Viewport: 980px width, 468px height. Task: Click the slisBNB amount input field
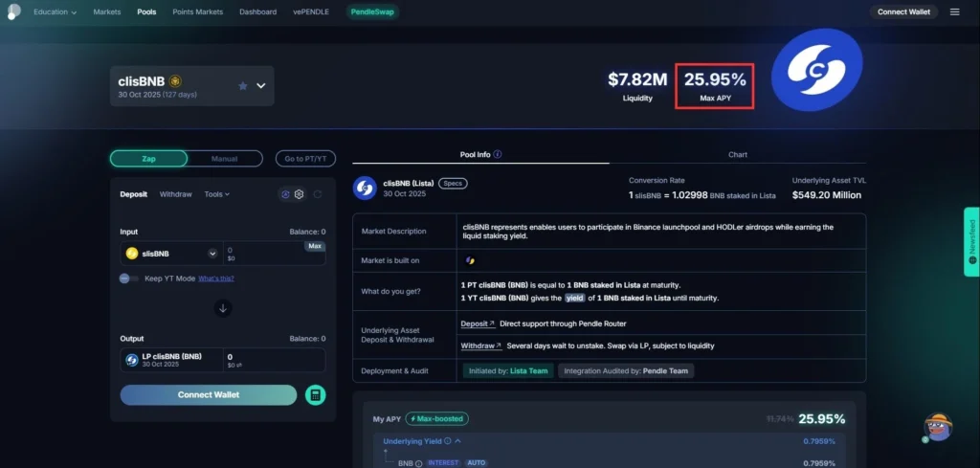pyautogui.click(x=275, y=254)
